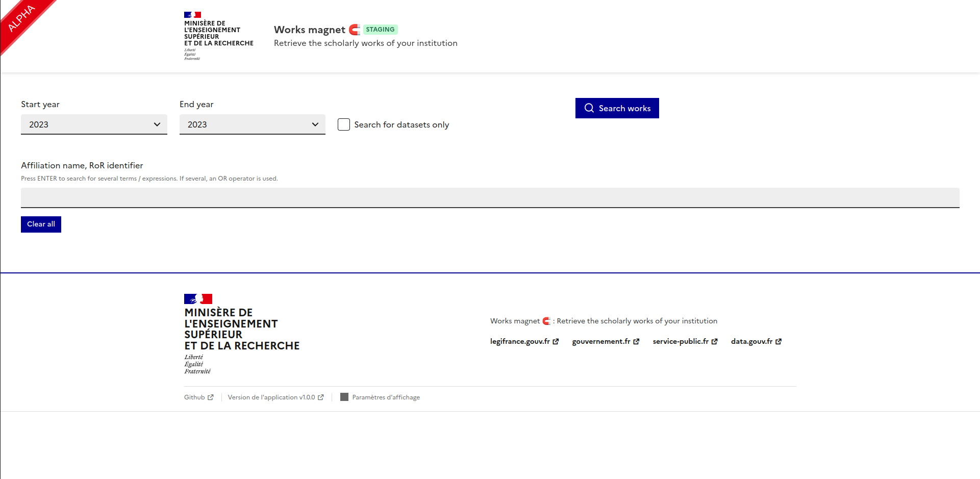Open the gouvernement.fr footer link
Image resolution: width=980 pixels, height=479 pixels.
(x=601, y=341)
